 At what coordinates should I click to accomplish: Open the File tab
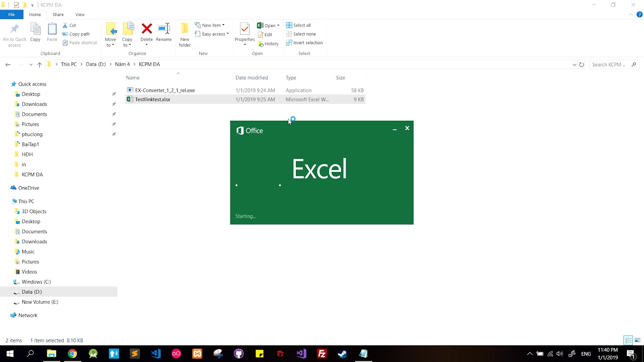click(12, 15)
